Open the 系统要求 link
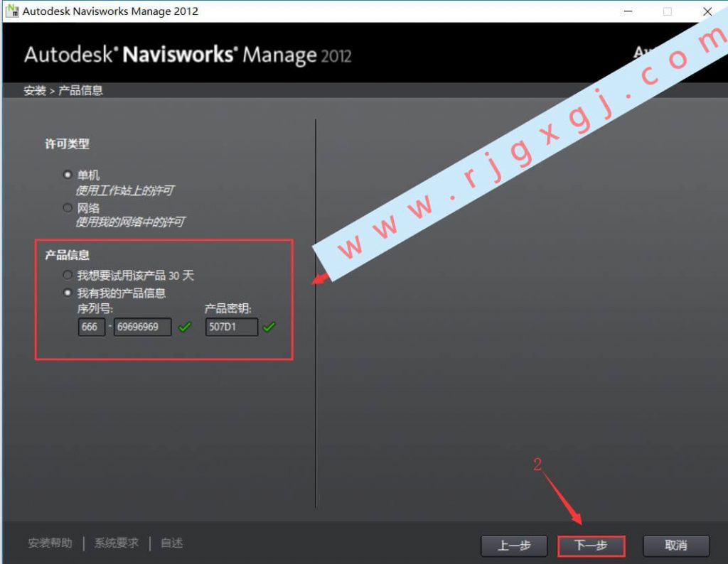The height and width of the screenshot is (564, 728). (x=117, y=543)
